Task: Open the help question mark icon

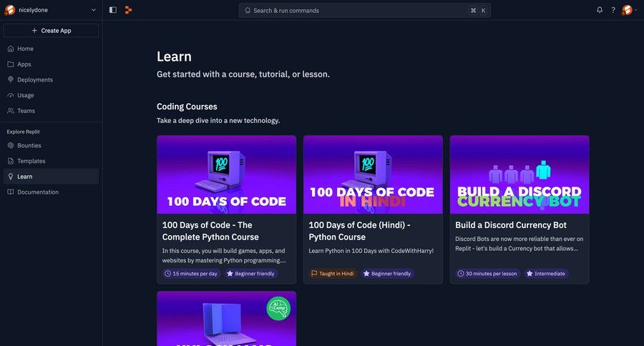Action: tap(613, 10)
